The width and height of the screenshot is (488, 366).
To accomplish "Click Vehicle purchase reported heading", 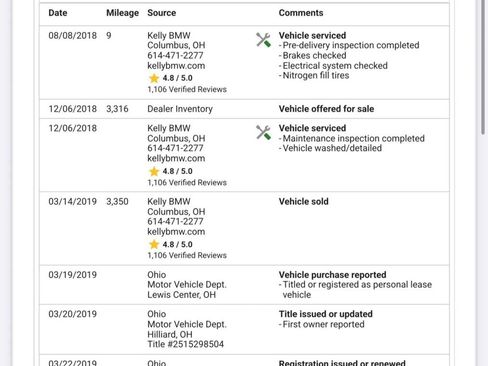I will click(332, 275).
